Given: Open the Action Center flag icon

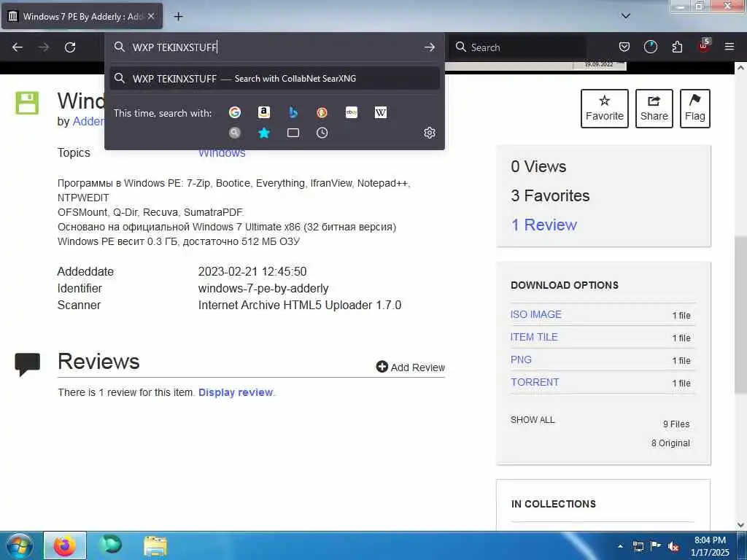Looking at the screenshot, I should 656,546.
